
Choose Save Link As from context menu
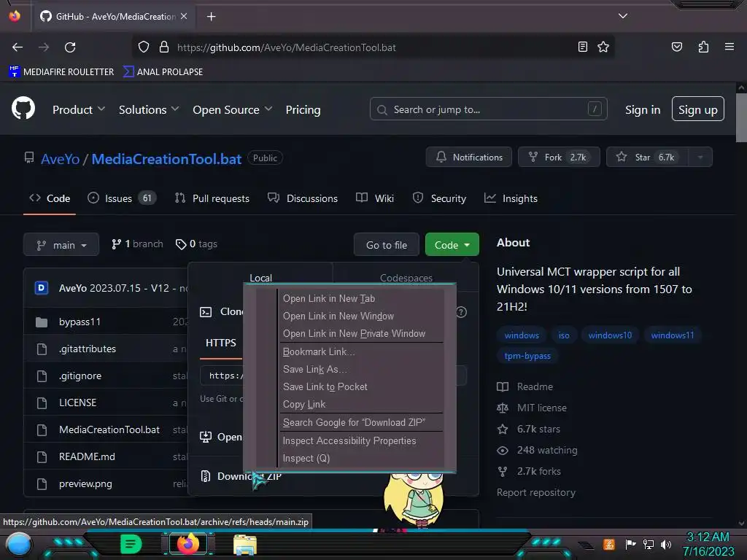point(362,370)
